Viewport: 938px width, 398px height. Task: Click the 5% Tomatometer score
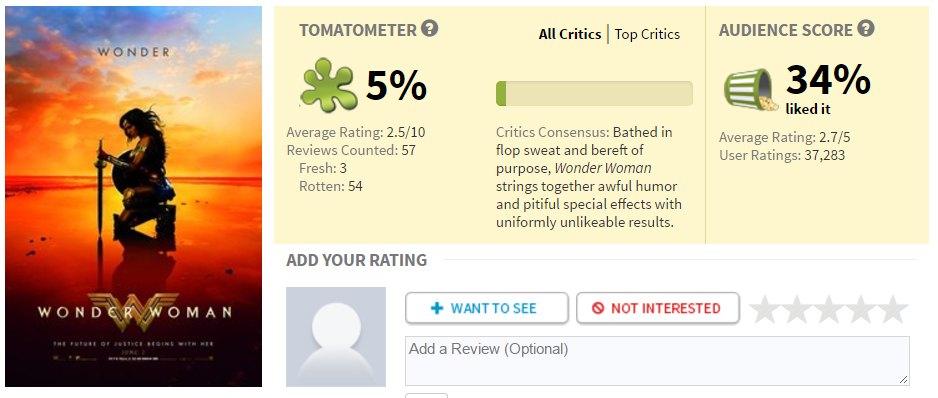click(x=396, y=86)
